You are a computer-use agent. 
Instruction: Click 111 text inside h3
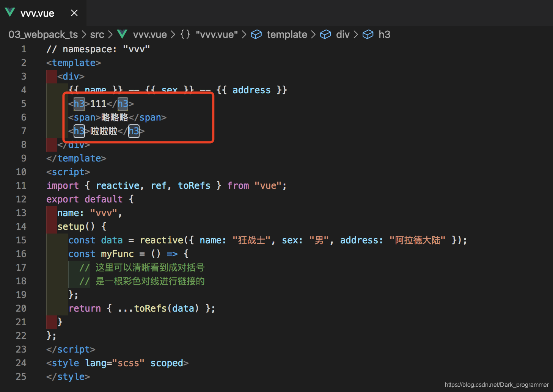click(x=98, y=104)
